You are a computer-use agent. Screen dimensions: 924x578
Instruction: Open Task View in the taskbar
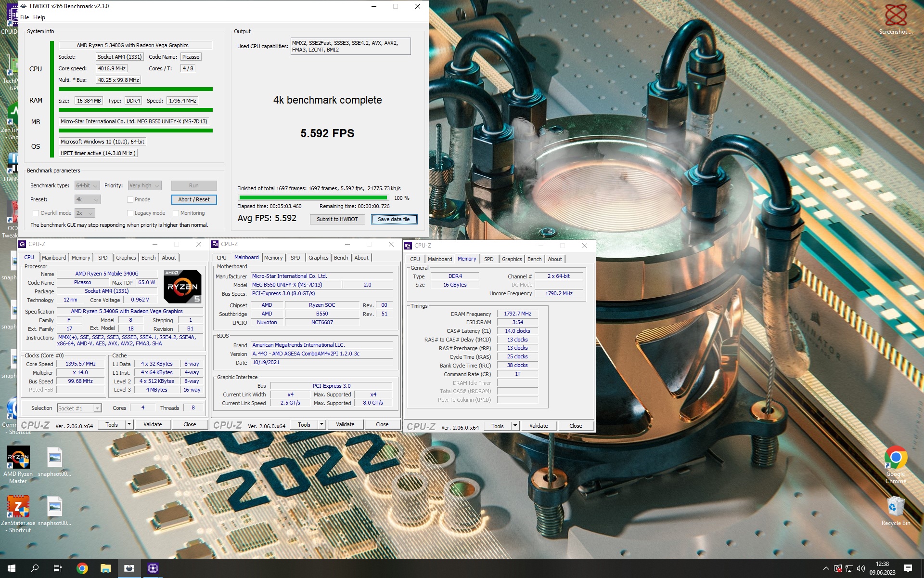[58, 568]
